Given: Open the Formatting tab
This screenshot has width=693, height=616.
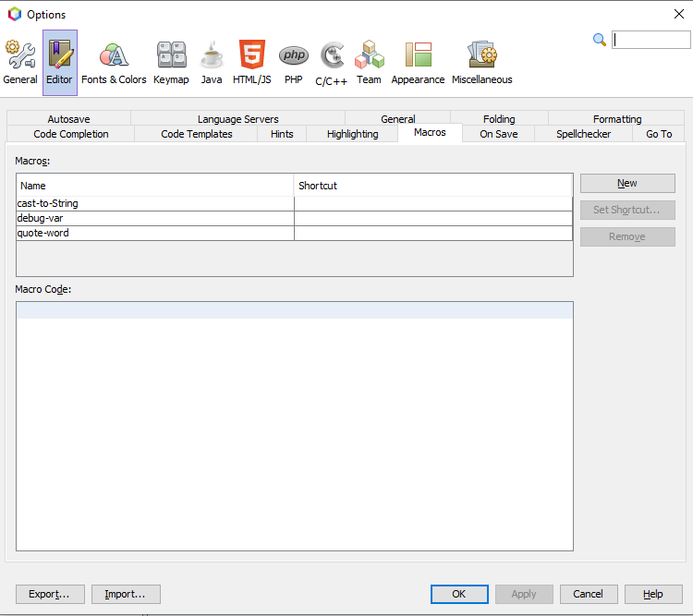Looking at the screenshot, I should coord(617,119).
